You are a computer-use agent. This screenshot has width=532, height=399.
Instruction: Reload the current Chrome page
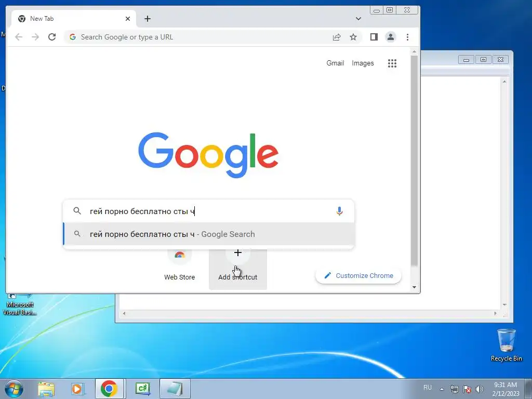[x=52, y=37]
